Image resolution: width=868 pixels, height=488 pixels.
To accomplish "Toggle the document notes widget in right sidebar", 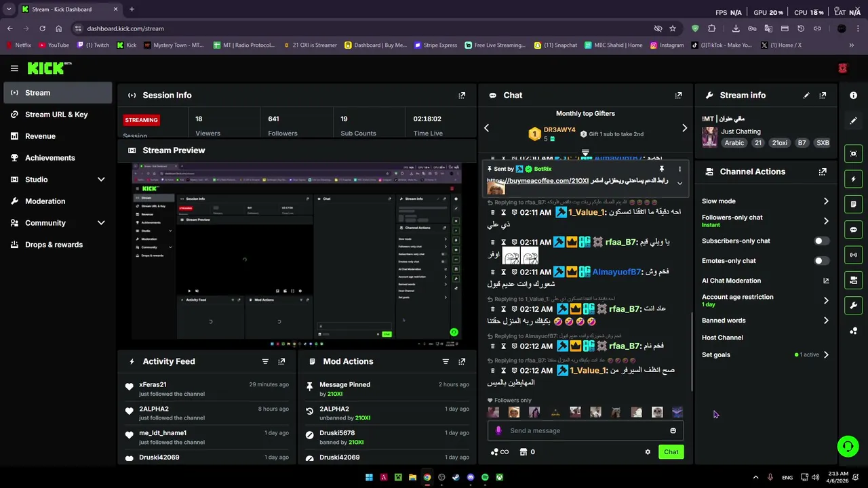I will click(853, 204).
